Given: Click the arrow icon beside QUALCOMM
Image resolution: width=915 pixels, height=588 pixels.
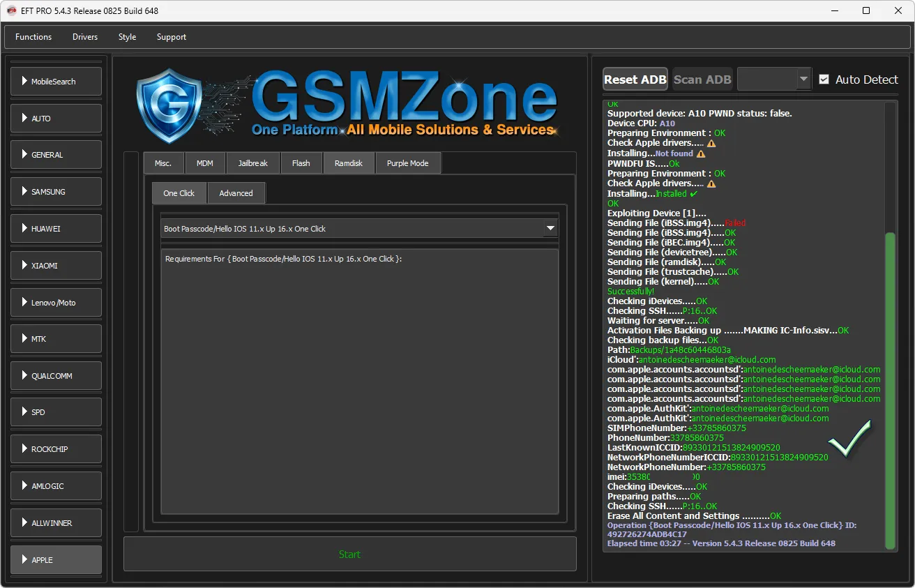Looking at the screenshot, I should pos(24,376).
